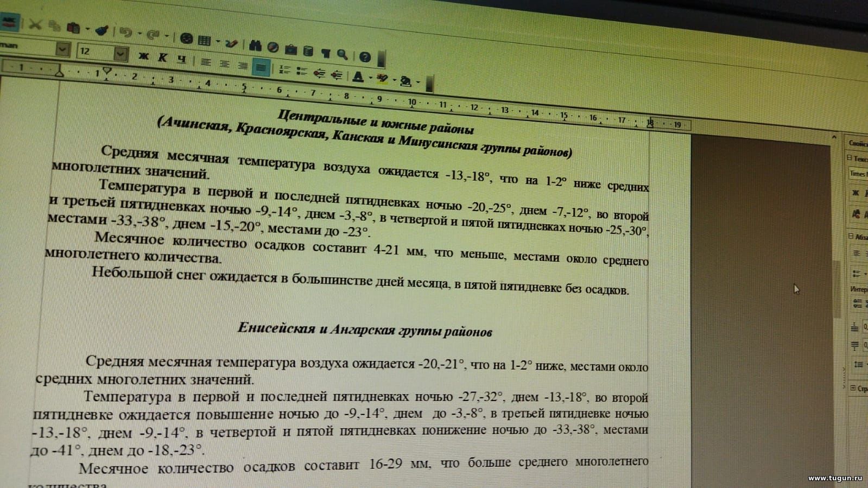Click sidebar align left icon

point(858,253)
